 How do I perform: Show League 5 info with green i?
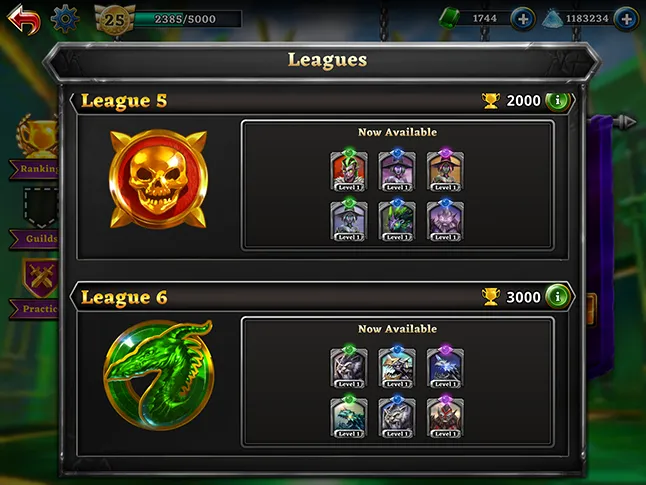coord(558,101)
